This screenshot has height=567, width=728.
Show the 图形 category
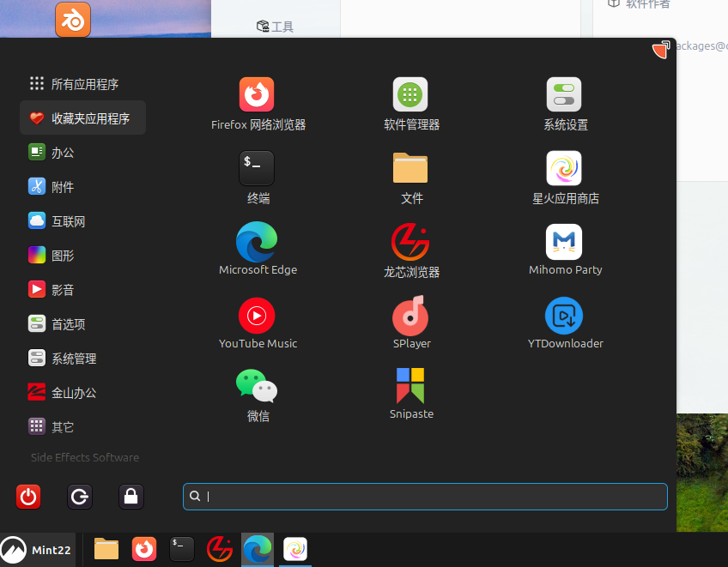click(x=82, y=256)
